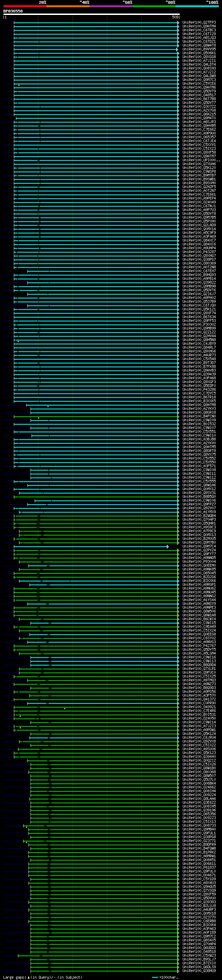Select the UniRef100_Q39383 hit label
The width and height of the screenshot is (222, 980).
pos(199,902)
